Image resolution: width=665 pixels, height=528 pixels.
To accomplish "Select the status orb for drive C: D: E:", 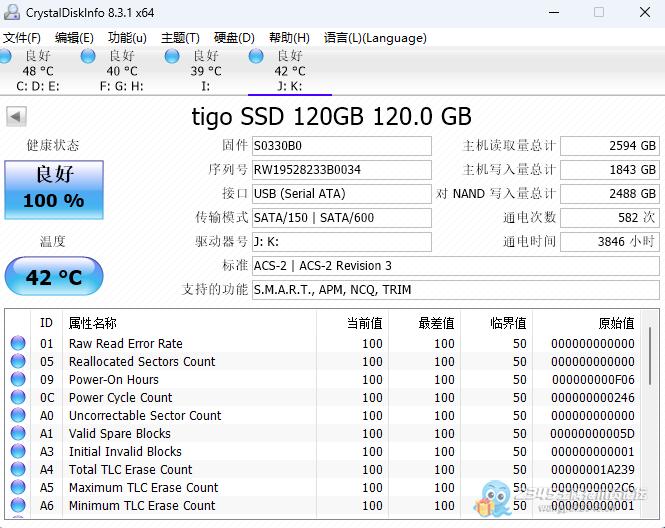I will pyautogui.click(x=5, y=56).
